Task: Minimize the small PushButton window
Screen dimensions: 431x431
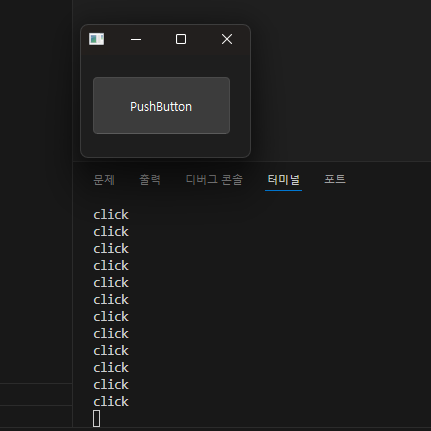Action: pyautogui.click(x=136, y=39)
